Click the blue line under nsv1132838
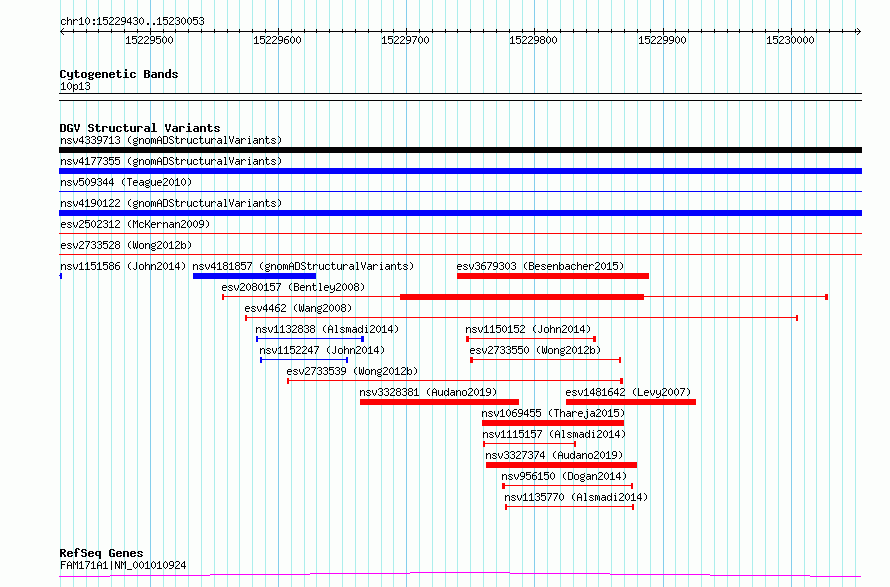 click(x=310, y=339)
